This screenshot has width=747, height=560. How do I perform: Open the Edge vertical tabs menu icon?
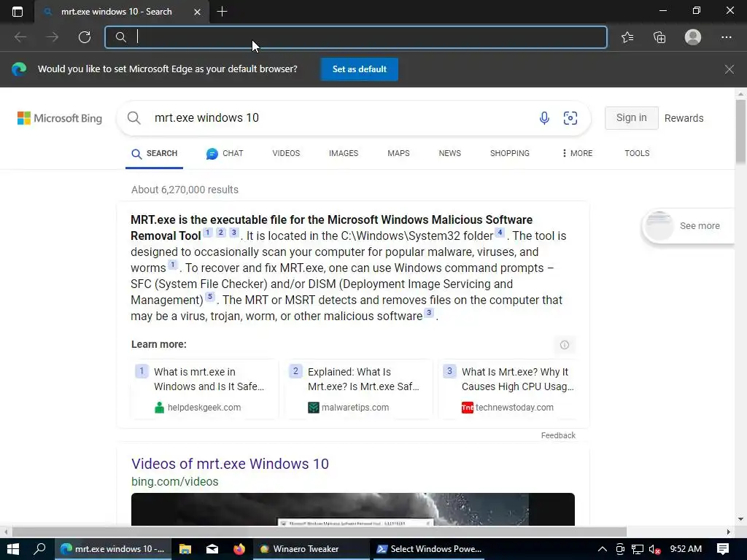click(18, 12)
